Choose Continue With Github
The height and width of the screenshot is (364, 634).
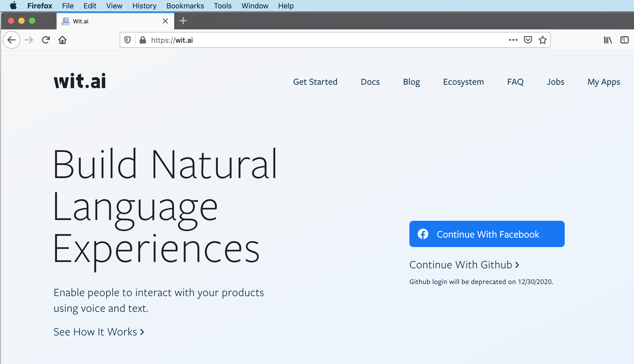[464, 265]
